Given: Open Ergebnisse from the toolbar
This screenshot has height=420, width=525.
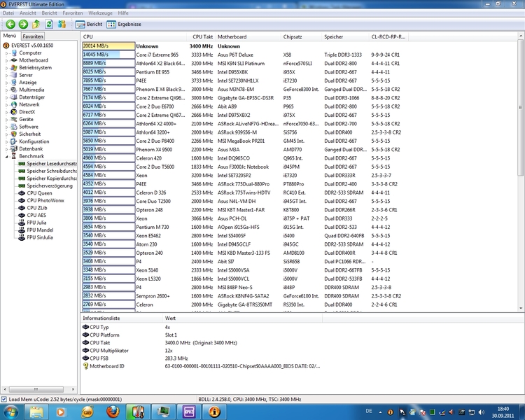Looking at the screenshot, I should (124, 24).
